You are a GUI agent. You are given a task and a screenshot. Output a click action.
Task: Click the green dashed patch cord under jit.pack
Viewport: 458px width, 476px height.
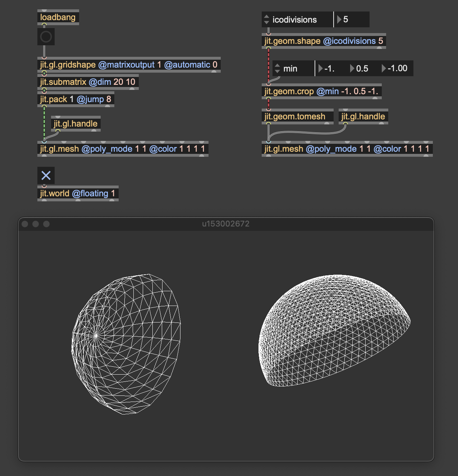[44, 124]
